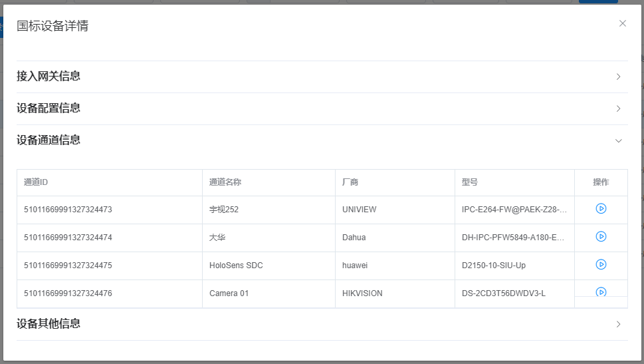Play the 大华 channel video
The width and height of the screenshot is (644, 364).
pos(601,236)
